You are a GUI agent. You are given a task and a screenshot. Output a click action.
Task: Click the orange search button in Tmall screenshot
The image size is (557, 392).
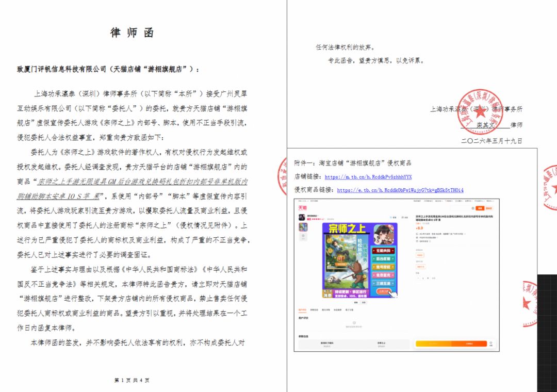[x=480, y=208]
